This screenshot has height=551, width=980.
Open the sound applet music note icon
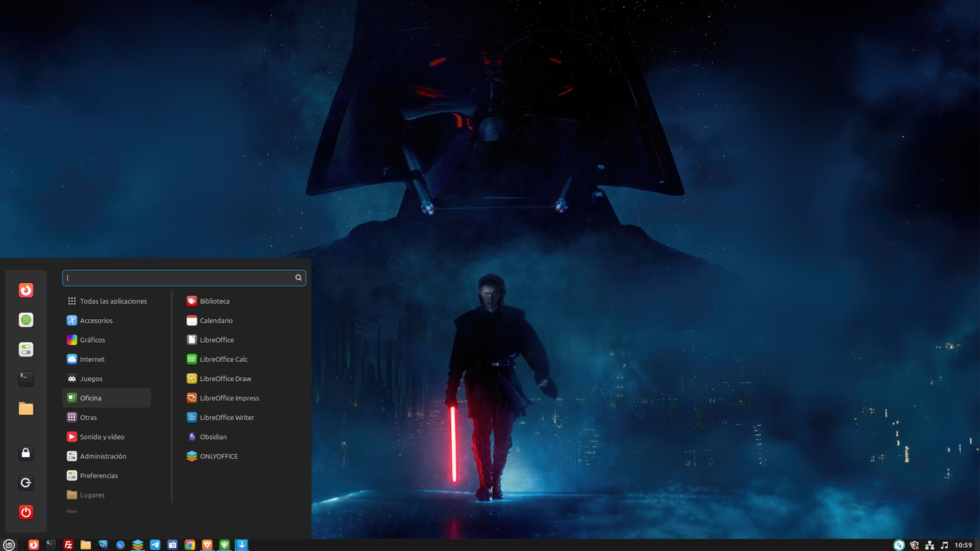(x=944, y=545)
